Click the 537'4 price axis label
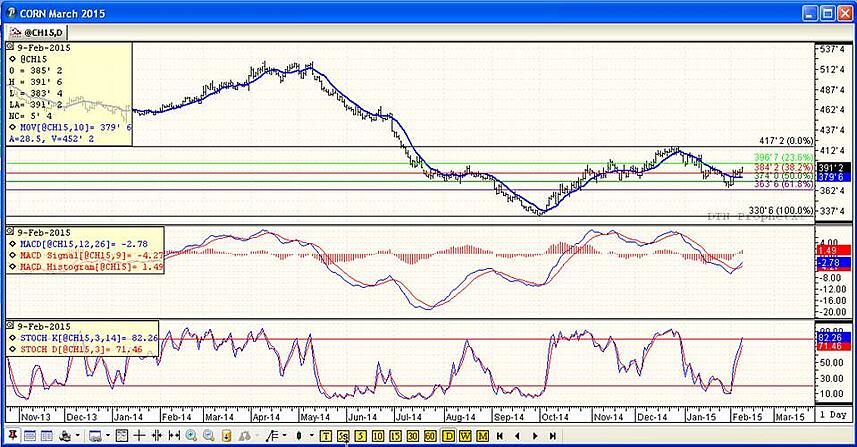857x447 pixels. (833, 49)
